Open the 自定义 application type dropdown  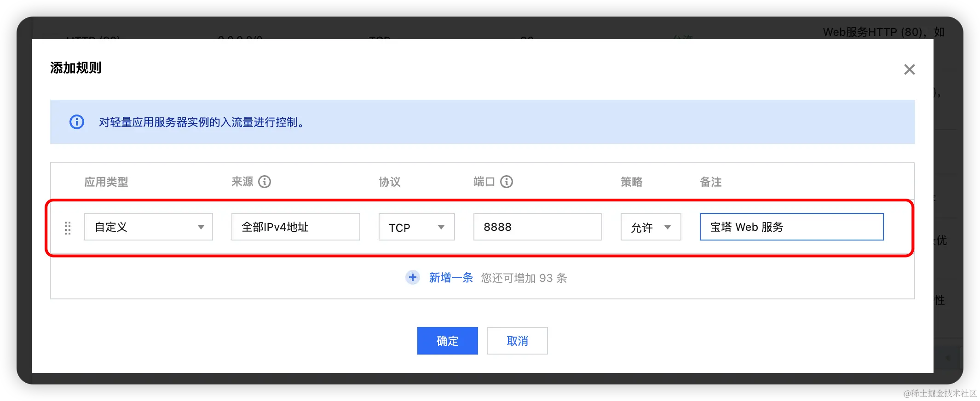[x=149, y=227]
